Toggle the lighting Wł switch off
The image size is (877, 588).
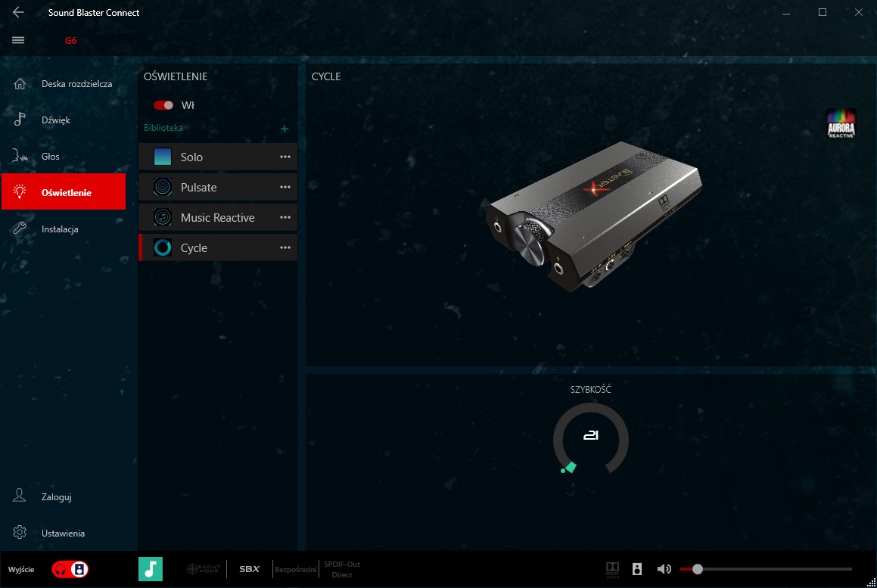(163, 105)
